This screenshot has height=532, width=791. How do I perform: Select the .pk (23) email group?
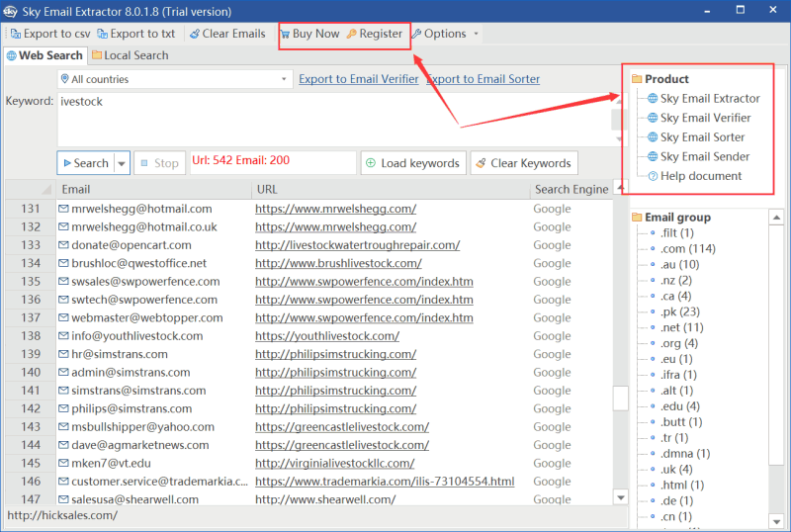click(x=680, y=311)
